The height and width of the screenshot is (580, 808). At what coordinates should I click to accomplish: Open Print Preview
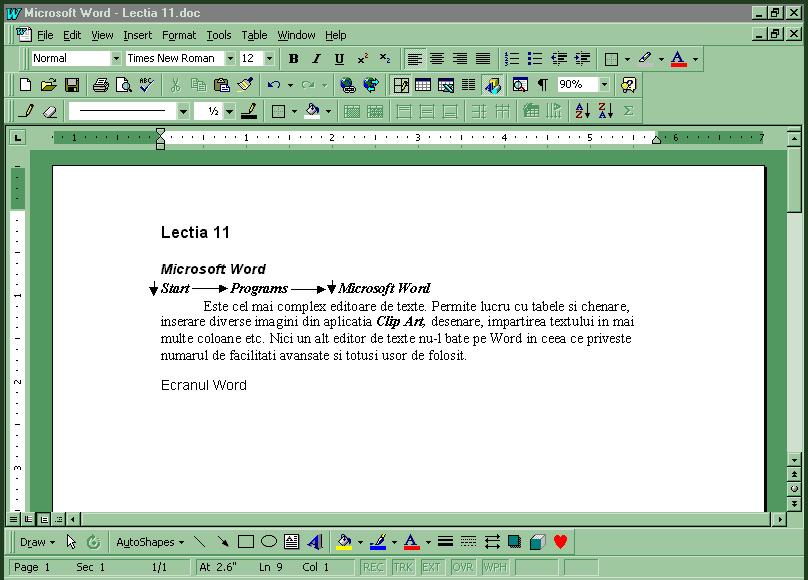(124, 84)
